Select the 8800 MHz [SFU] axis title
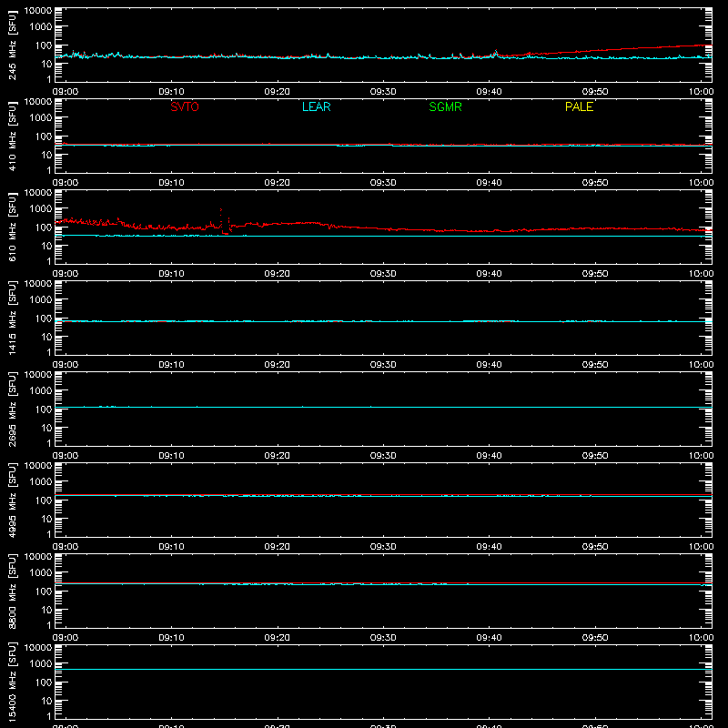This screenshot has width=728, height=728. (x=12, y=591)
